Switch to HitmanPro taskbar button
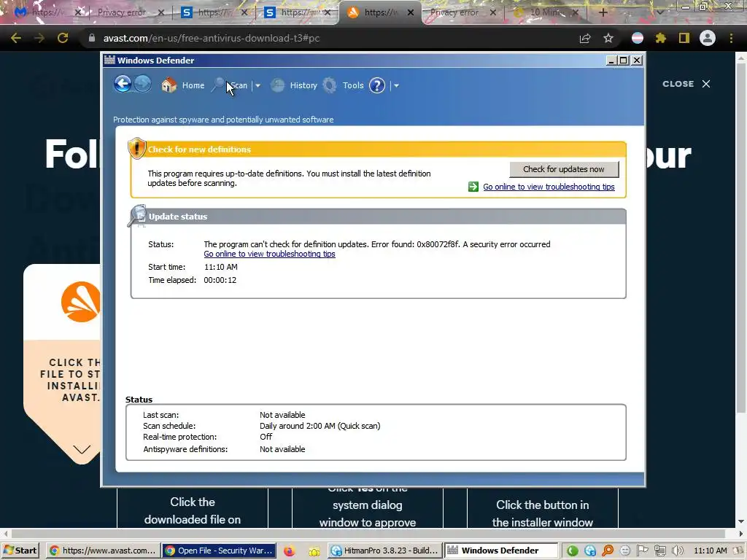The height and width of the screenshot is (560, 747). 385,551
